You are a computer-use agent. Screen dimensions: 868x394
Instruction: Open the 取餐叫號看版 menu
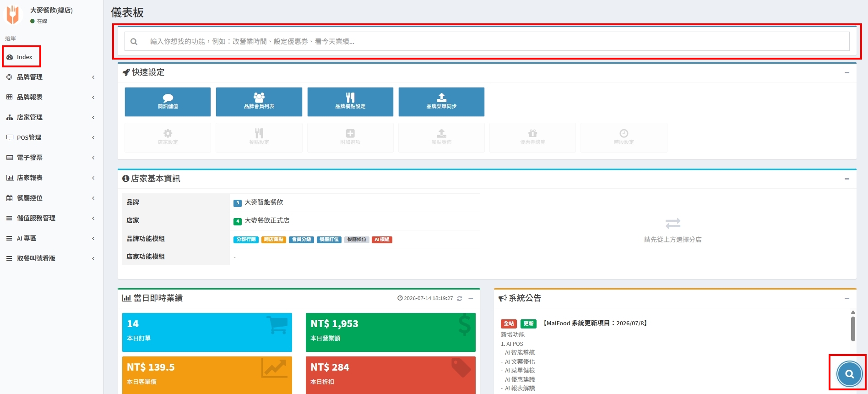tap(51, 258)
